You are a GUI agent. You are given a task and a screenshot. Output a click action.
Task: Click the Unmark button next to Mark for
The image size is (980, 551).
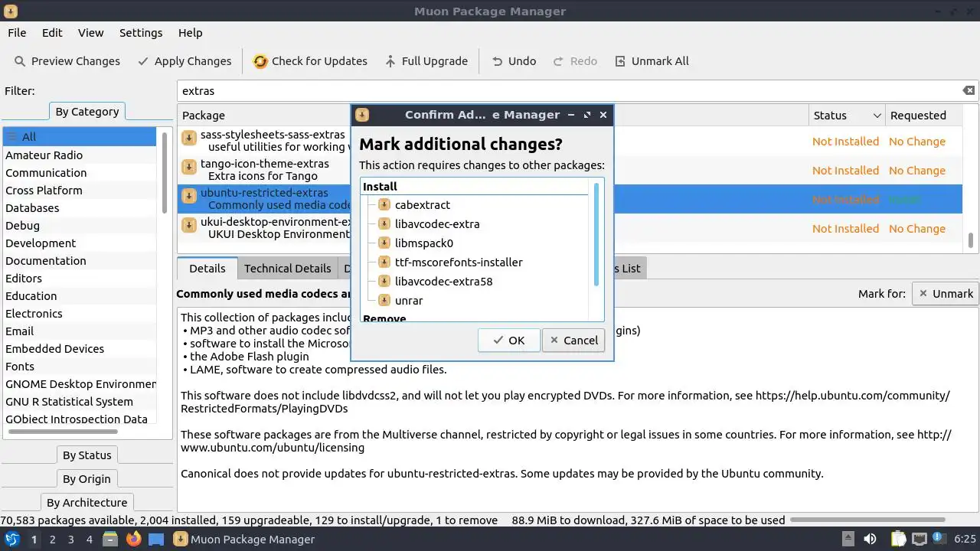(945, 294)
